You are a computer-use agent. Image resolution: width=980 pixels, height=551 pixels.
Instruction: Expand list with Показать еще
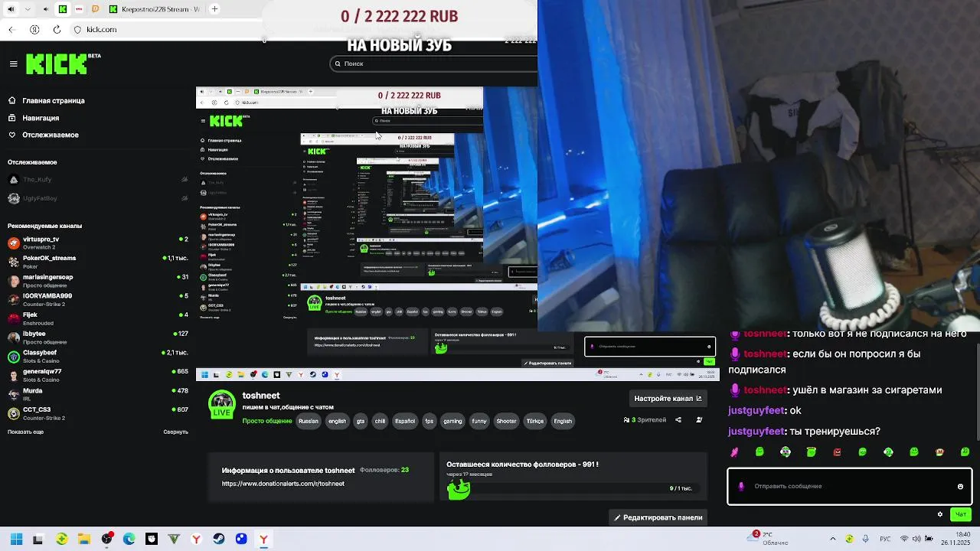25,432
